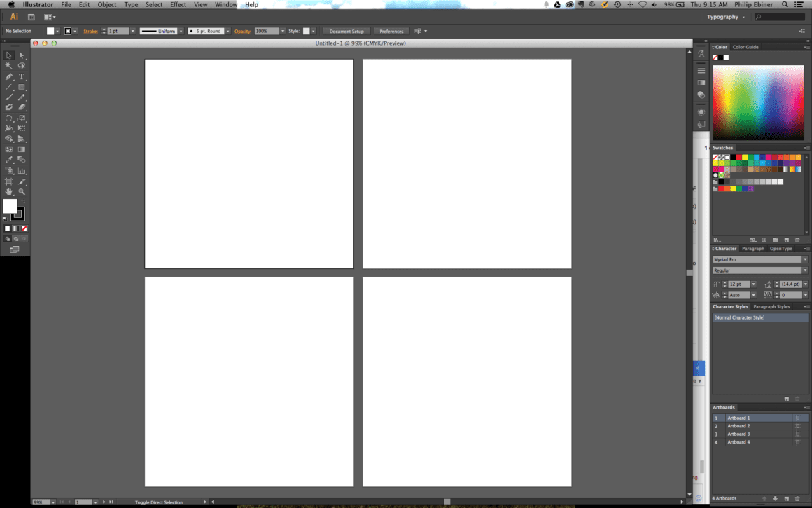The image size is (812, 508).
Task: Select the Type tool
Action: (22, 76)
